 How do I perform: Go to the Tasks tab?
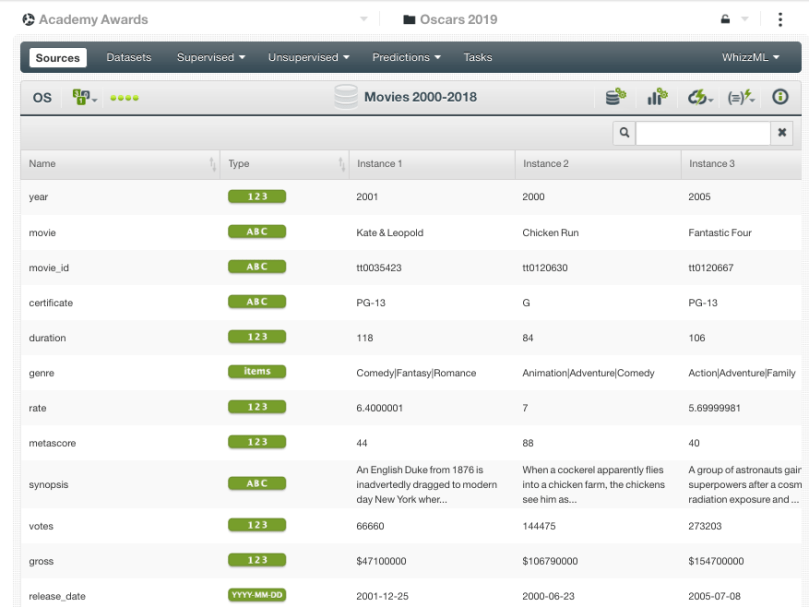[x=478, y=57]
